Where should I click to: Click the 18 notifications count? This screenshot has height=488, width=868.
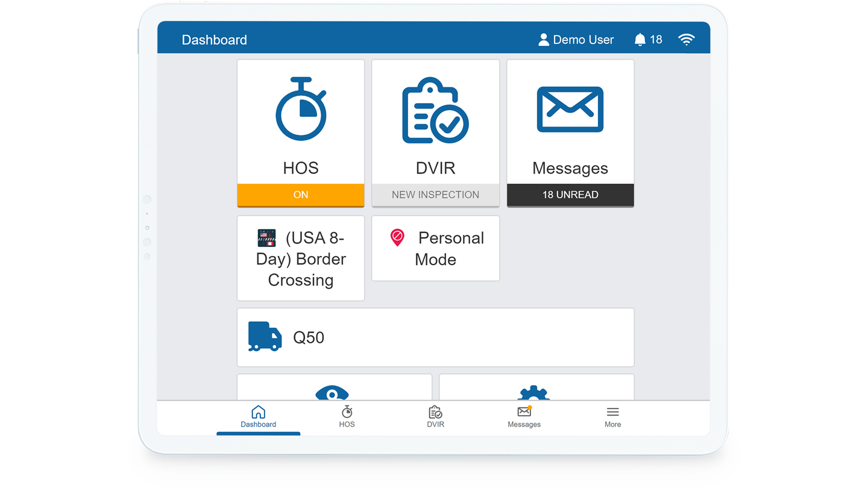(x=656, y=40)
